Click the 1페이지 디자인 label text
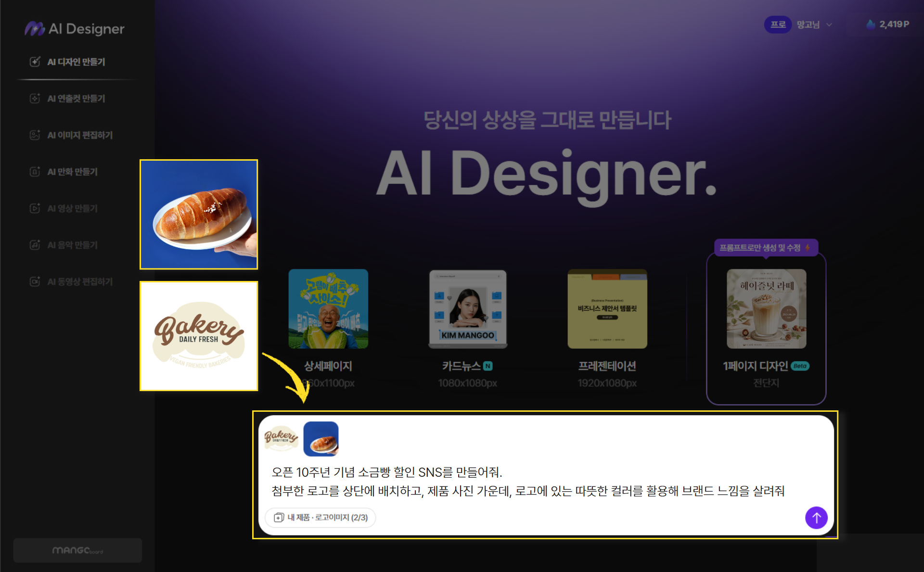Viewport: 924px width, 572px height. click(756, 366)
